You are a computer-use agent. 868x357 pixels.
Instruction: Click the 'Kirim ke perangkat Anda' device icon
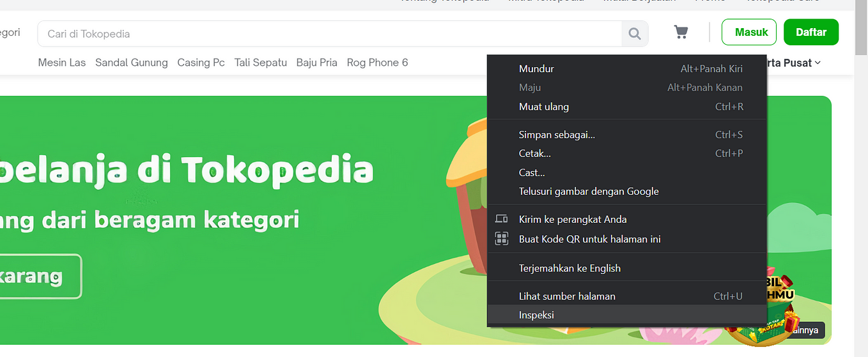[x=502, y=219]
